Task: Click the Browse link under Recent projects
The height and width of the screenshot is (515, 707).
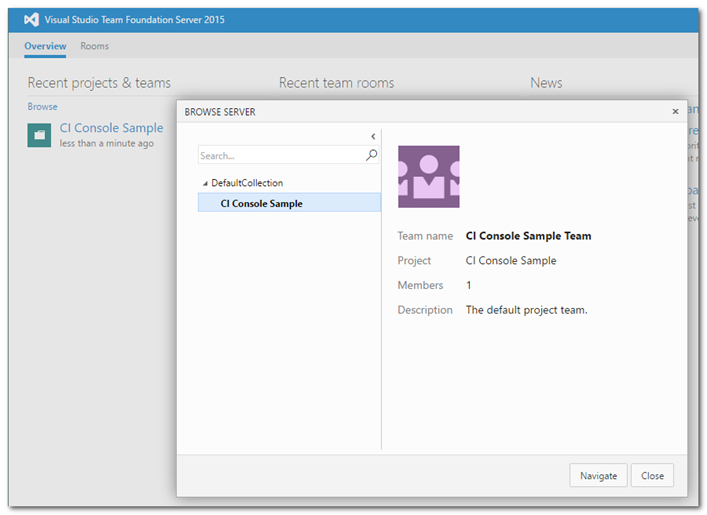Action: tap(42, 107)
